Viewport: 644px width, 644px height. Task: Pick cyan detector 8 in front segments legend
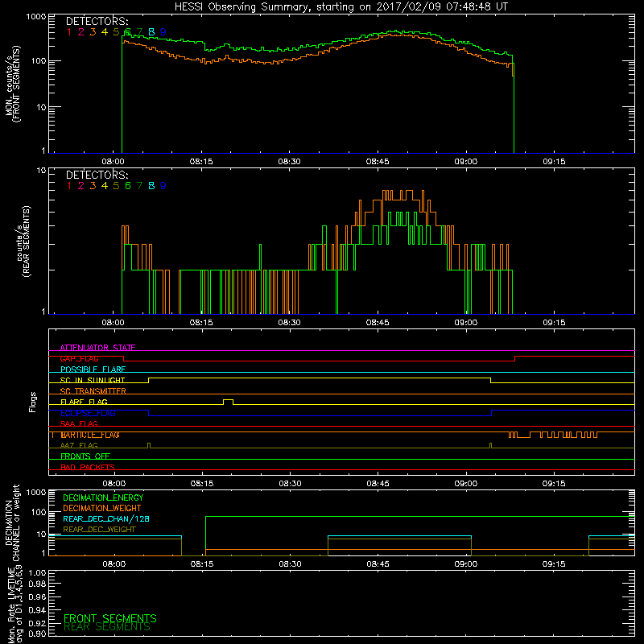pyautogui.click(x=151, y=32)
